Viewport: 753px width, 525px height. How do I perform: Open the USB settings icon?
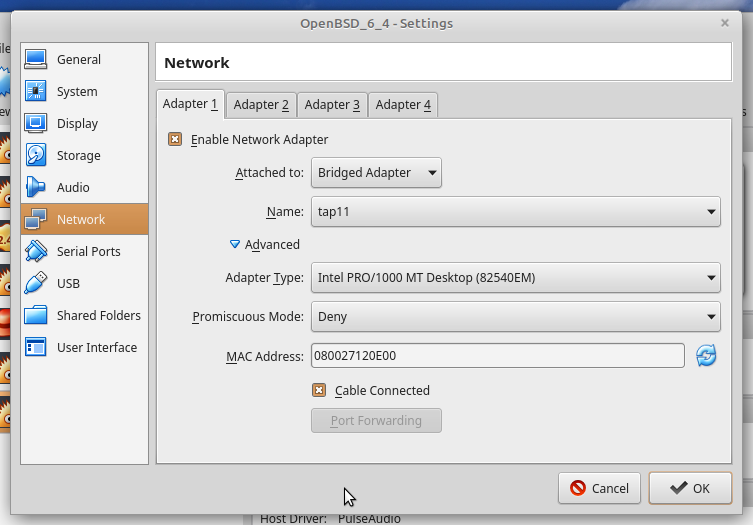tap(36, 284)
